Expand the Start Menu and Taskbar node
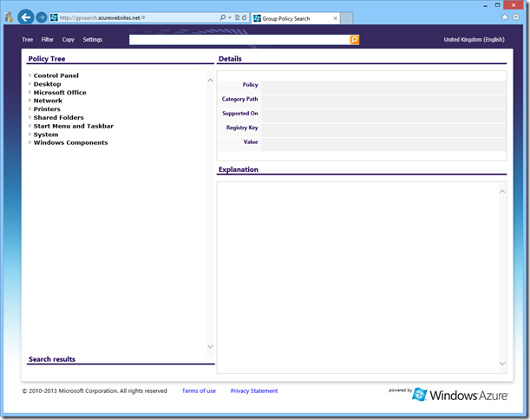The width and height of the screenshot is (530, 420). [29, 126]
